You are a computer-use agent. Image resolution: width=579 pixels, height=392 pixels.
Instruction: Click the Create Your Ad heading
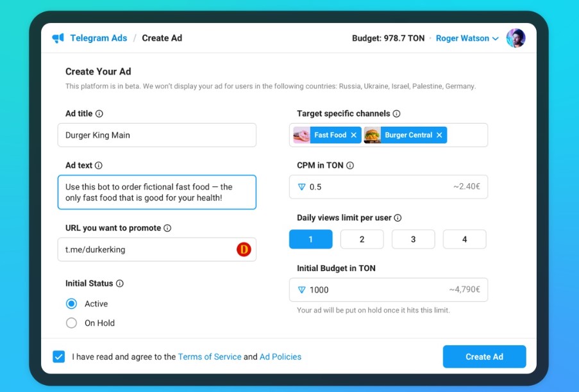tap(98, 71)
